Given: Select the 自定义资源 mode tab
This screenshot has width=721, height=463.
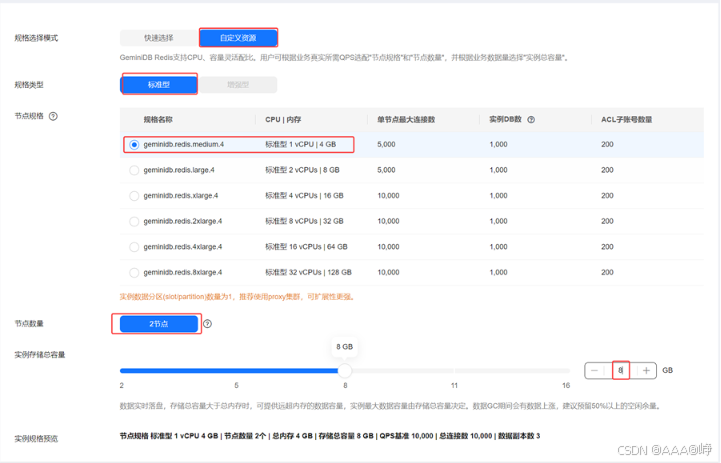Looking at the screenshot, I should tap(238, 38).
